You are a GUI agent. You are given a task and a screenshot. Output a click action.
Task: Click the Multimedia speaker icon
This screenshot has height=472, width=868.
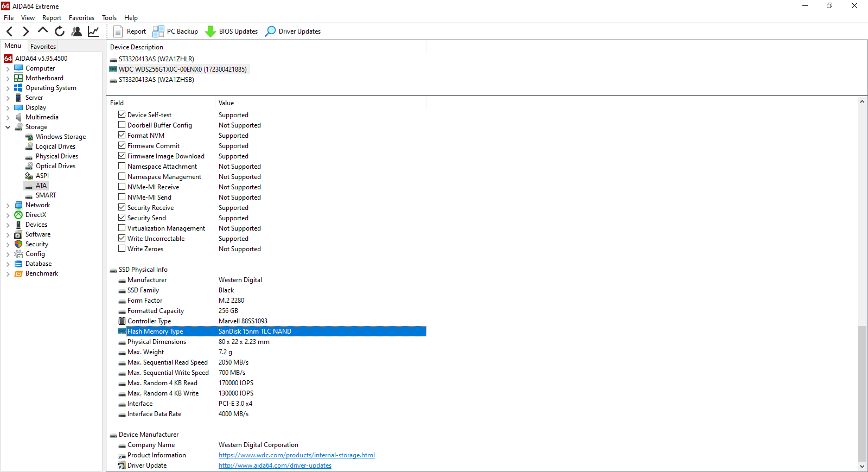[x=18, y=117]
